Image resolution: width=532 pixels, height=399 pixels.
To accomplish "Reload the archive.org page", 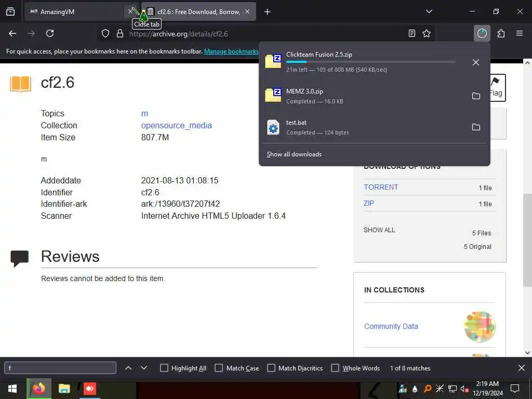I will (50, 33).
